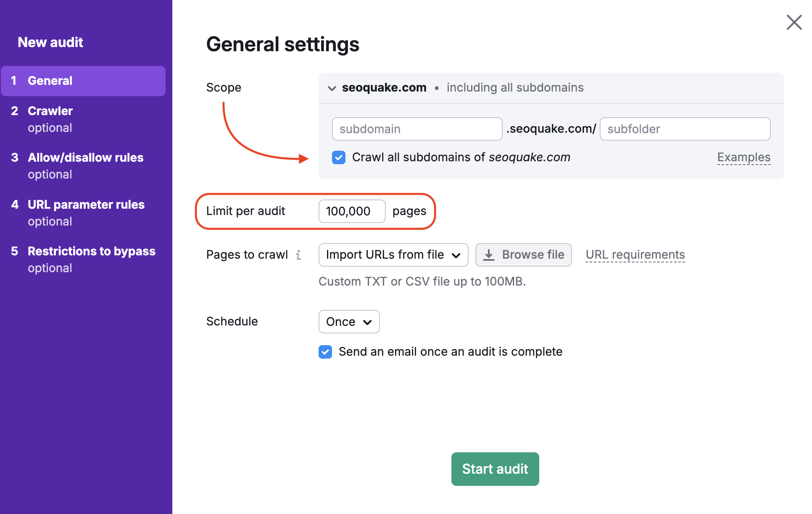Click the subdomain input field
Screen dimensions: 812x514
417,129
